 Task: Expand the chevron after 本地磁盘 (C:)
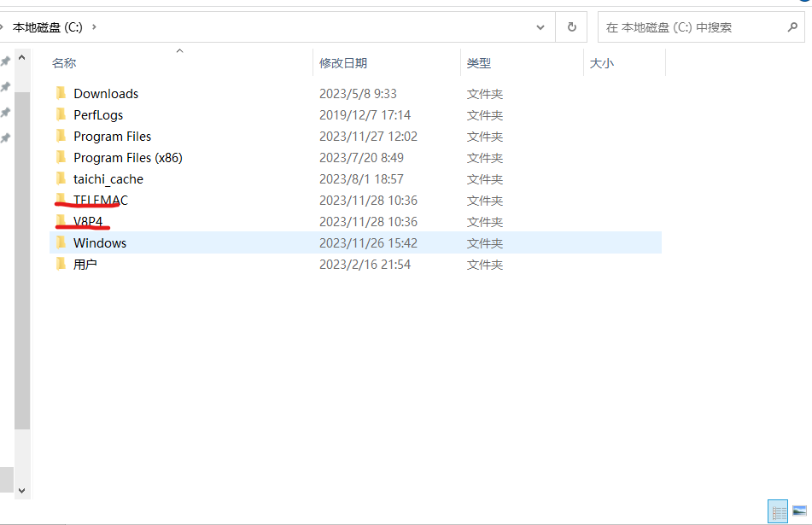tap(94, 26)
